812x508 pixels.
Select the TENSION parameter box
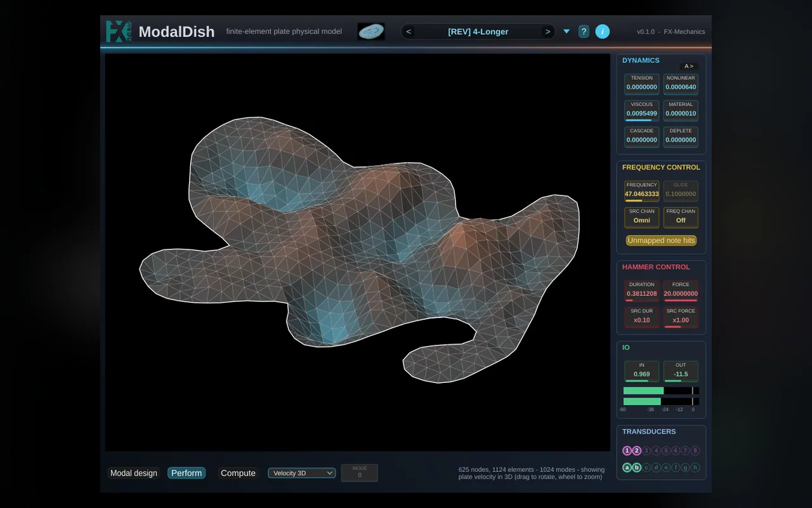[641, 84]
